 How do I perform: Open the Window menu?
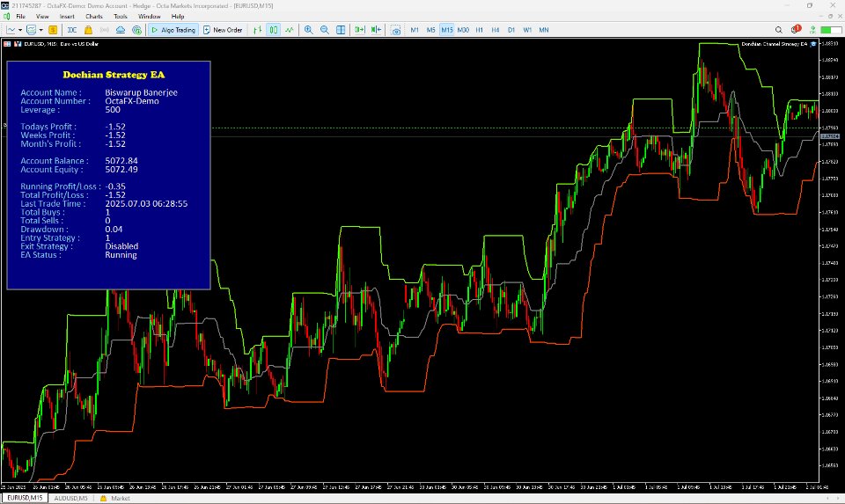(x=150, y=16)
